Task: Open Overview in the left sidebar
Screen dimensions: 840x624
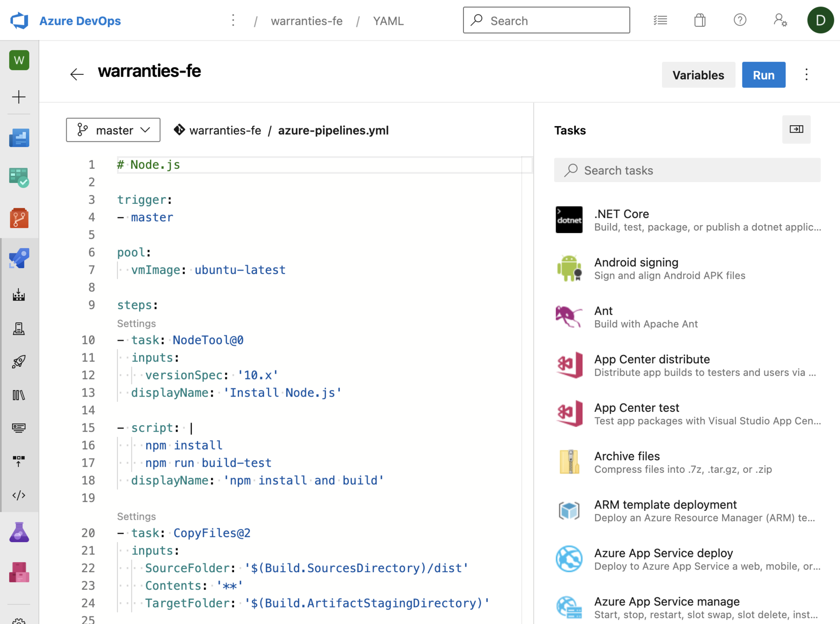Action: (x=19, y=138)
